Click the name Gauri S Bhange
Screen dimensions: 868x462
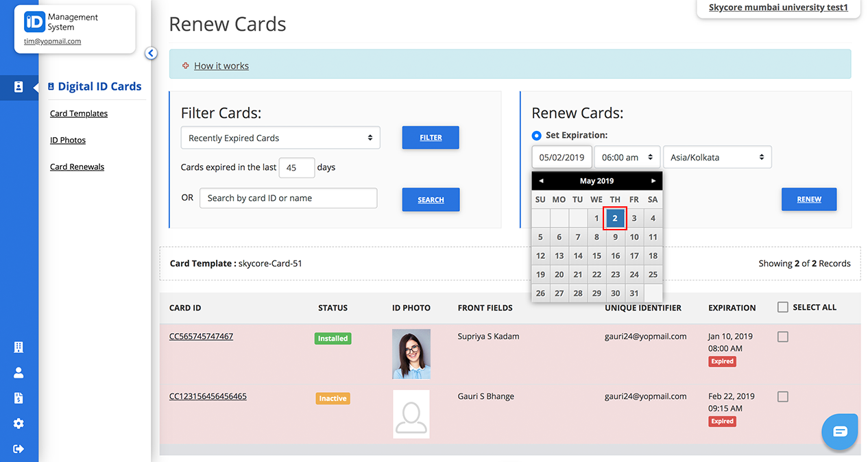tap(485, 396)
